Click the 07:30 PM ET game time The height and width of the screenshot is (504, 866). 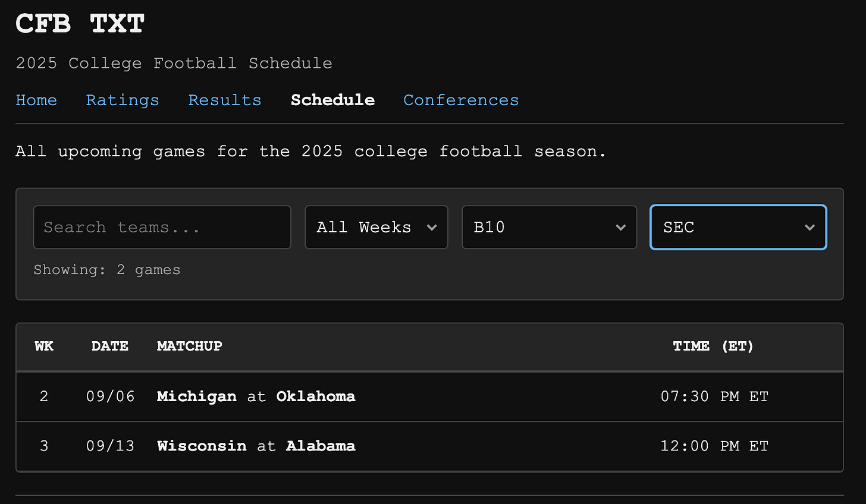(714, 396)
